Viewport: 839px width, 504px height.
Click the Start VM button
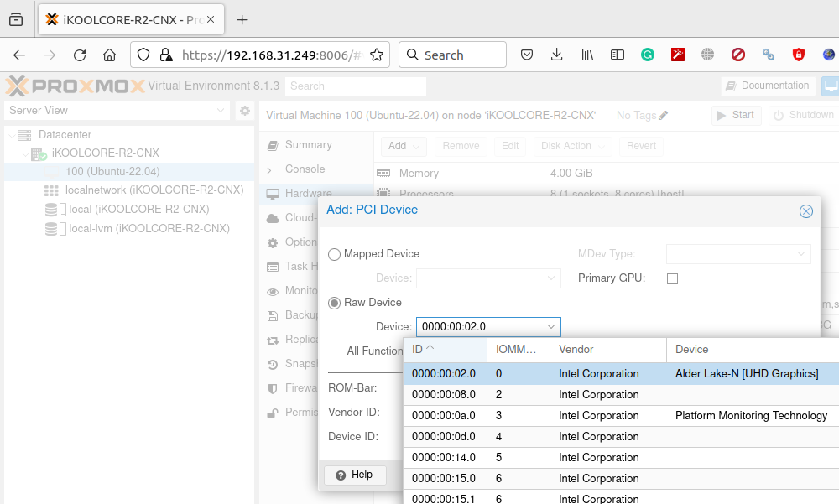point(736,115)
